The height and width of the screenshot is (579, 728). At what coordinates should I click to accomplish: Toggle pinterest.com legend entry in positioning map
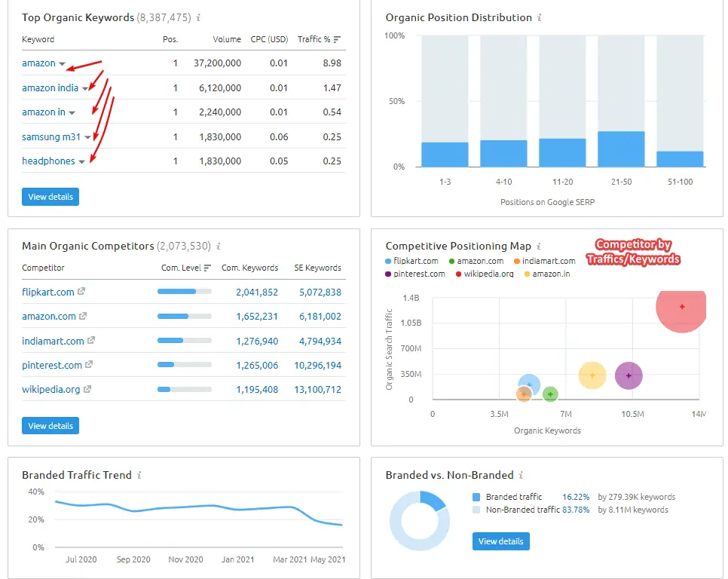(415, 274)
